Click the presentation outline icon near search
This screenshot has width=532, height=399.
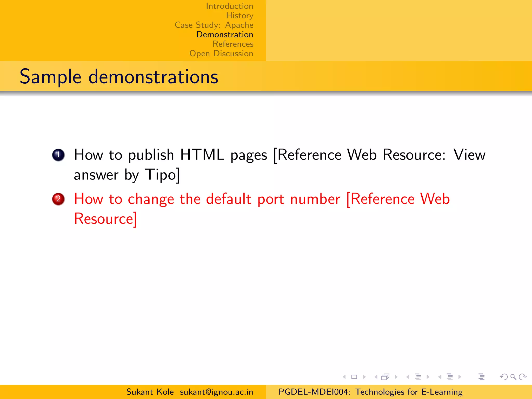[x=481, y=377]
